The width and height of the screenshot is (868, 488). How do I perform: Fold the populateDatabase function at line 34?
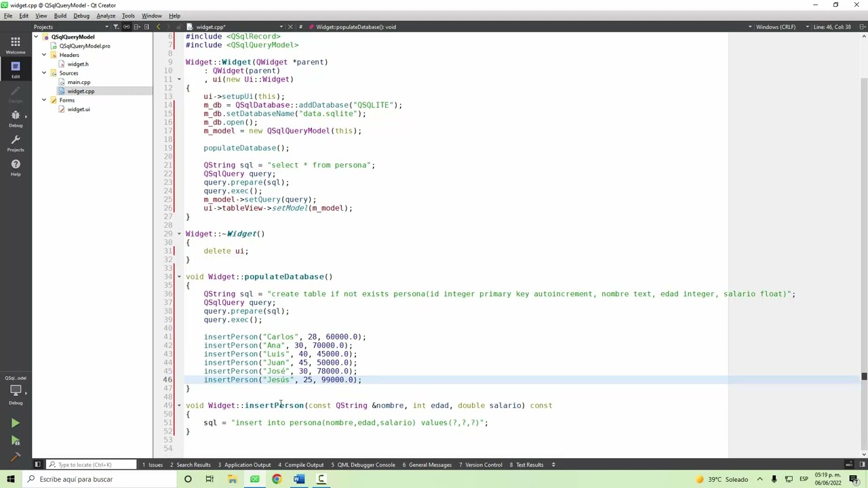[x=180, y=277]
